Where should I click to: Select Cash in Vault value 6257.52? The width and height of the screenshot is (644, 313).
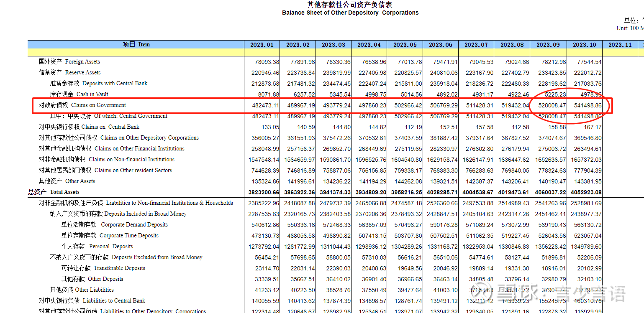point(304,94)
